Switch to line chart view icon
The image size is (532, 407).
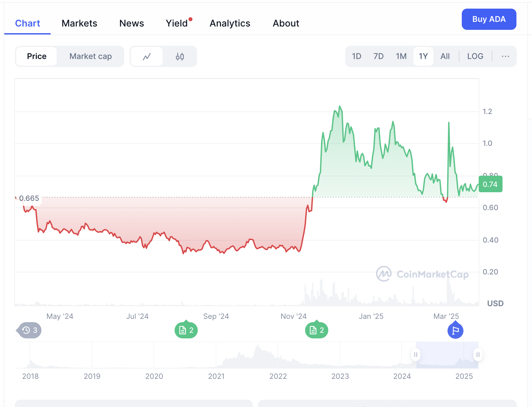click(147, 57)
